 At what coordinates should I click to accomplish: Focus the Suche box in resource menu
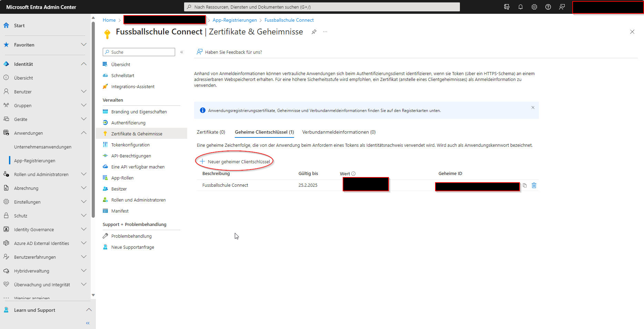pyautogui.click(x=139, y=52)
